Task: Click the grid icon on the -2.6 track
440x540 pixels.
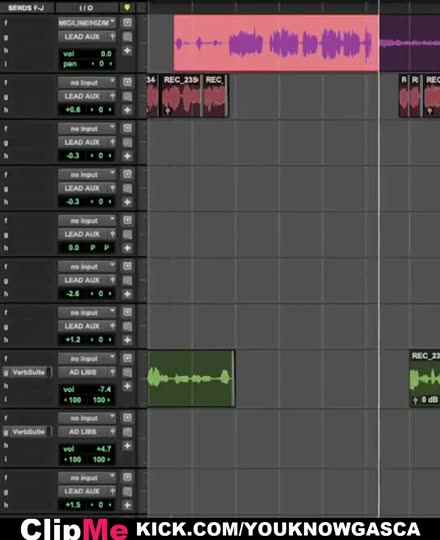Action: (x=127, y=280)
